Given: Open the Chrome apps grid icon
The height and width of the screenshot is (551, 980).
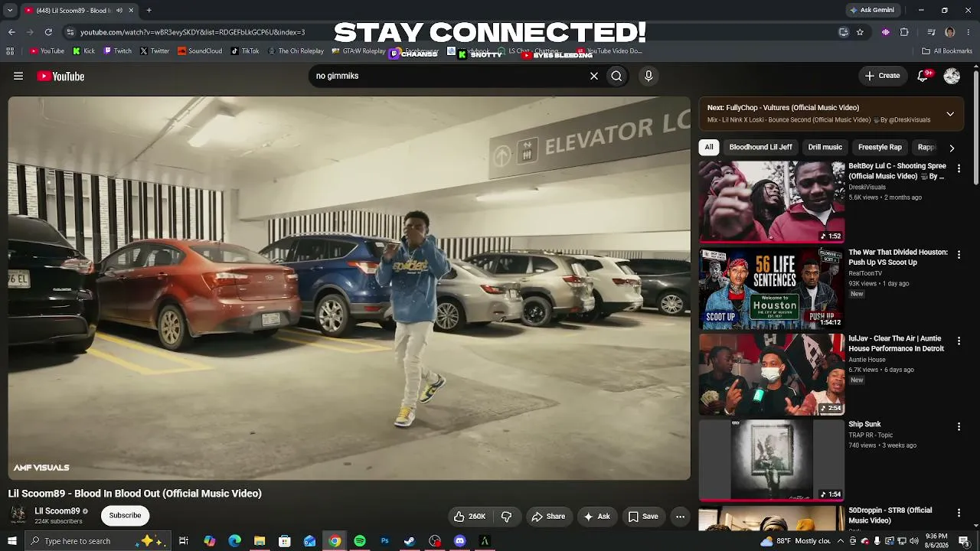Looking at the screenshot, I should point(10,51).
